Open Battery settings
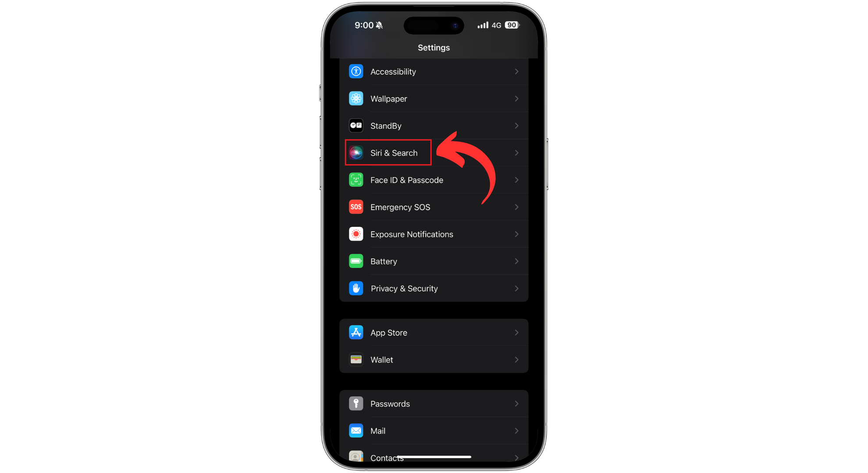This screenshot has height=473, width=868. coord(434,261)
